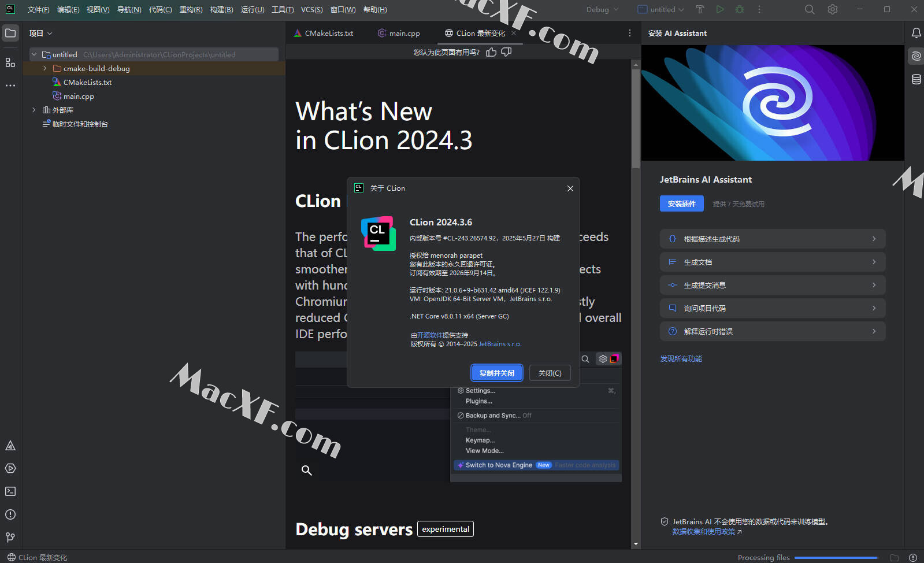Open the File menu
The width and height of the screenshot is (924, 563).
[x=38, y=9]
